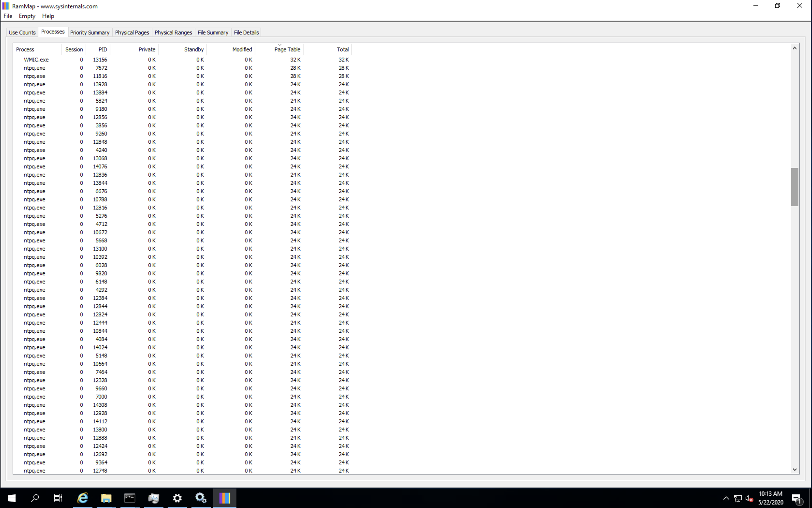The image size is (812, 508).
Task: Open the single-gear Settings taskbar icon
Action: [177, 498]
